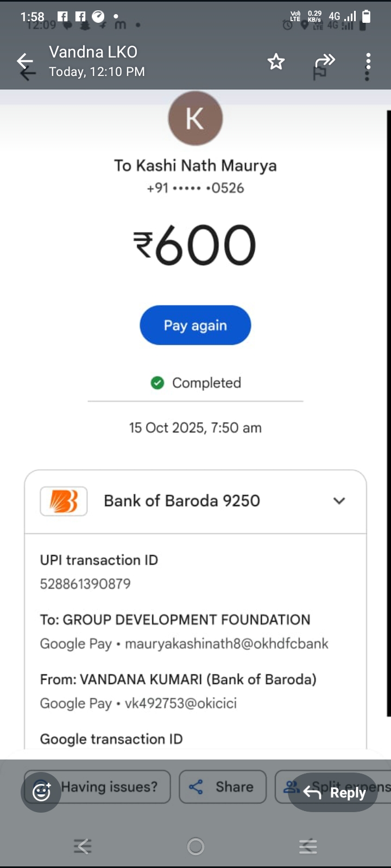The image size is (391, 868).
Task: Tap the Having issues? chip
Action: coord(109,787)
